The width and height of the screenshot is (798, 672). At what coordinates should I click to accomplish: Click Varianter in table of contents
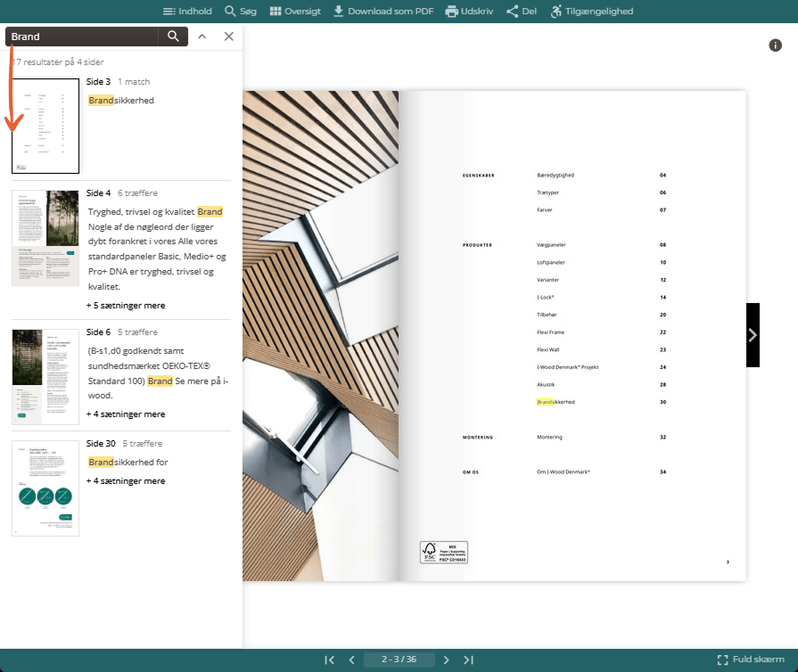pos(547,280)
